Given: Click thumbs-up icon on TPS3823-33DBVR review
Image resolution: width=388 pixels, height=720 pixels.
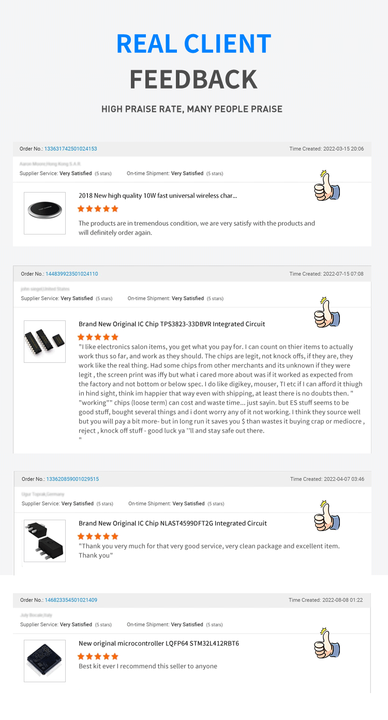Looking at the screenshot, I should [326, 312].
